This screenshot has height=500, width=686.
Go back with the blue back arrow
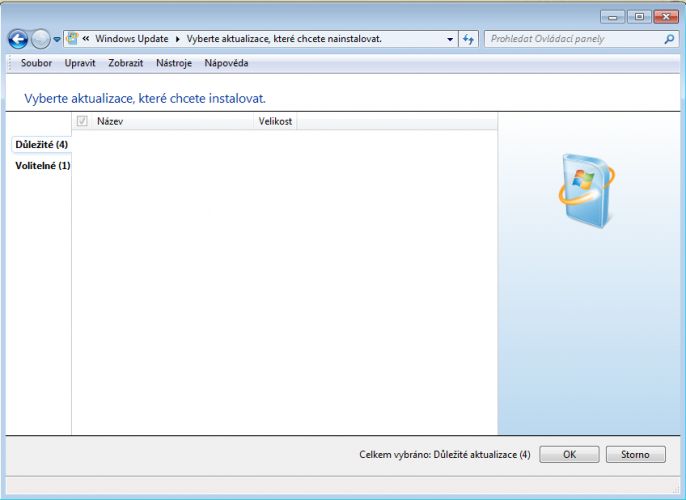pyautogui.click(x=18, y=39)
